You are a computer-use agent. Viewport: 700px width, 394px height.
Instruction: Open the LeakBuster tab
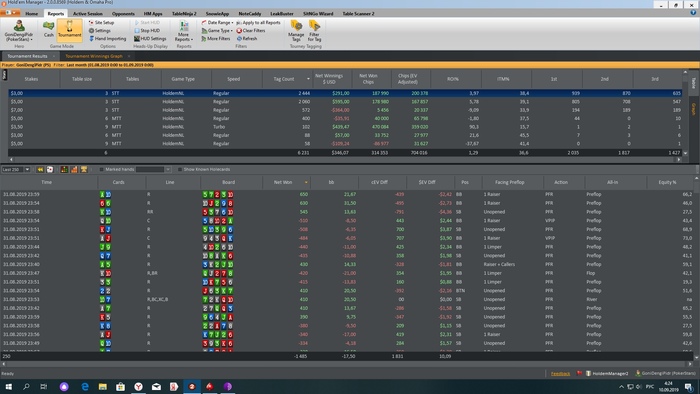coord(282,13)
